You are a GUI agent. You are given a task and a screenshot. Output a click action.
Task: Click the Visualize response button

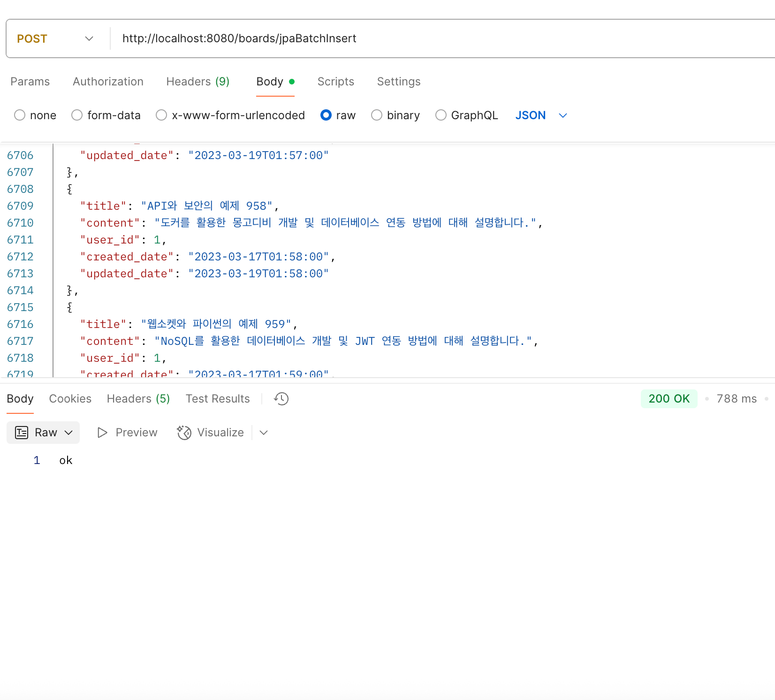pos(211,433)
